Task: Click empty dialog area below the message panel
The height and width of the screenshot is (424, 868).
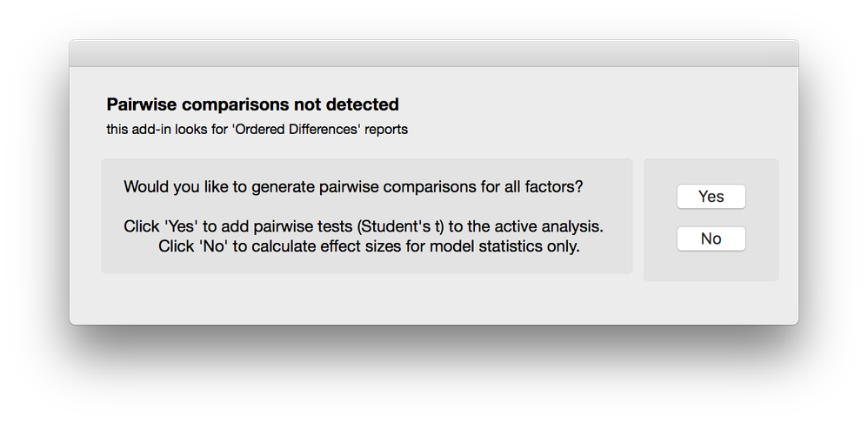Action: point(366,299)
